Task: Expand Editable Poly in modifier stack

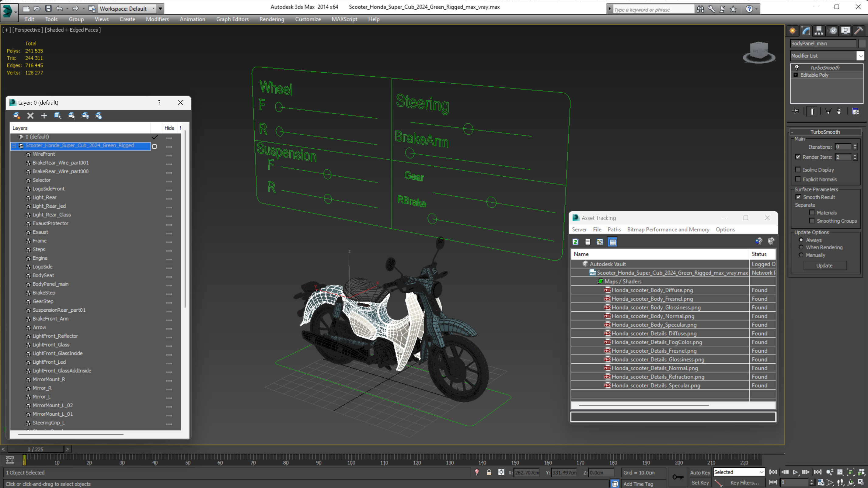Action: 796,75
